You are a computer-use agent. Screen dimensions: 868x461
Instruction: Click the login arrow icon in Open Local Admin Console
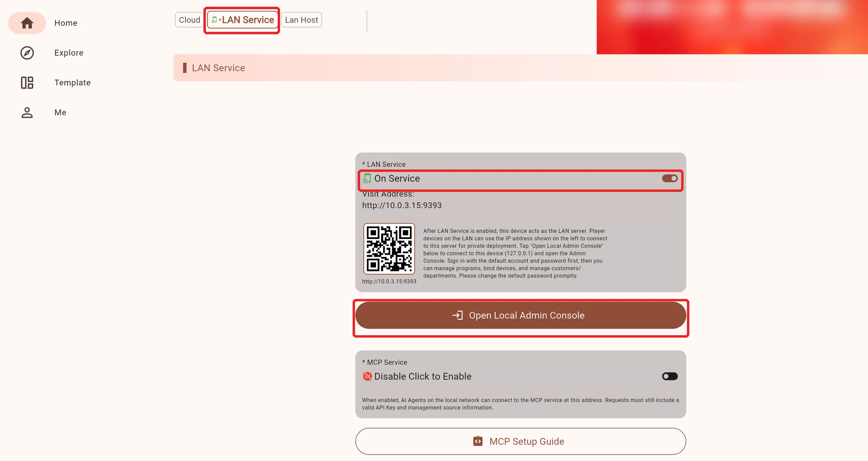pyautogui.click(x=458, y=315)
